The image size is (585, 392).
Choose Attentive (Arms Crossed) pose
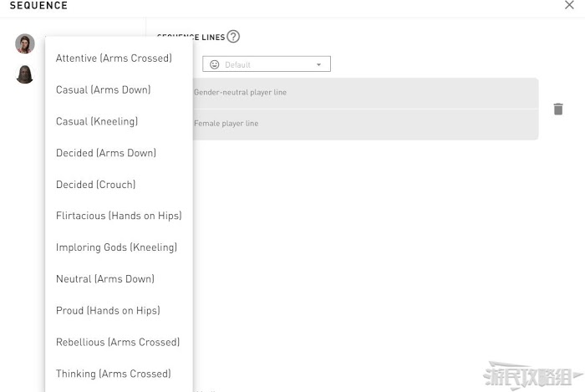(x=114, y=59)
